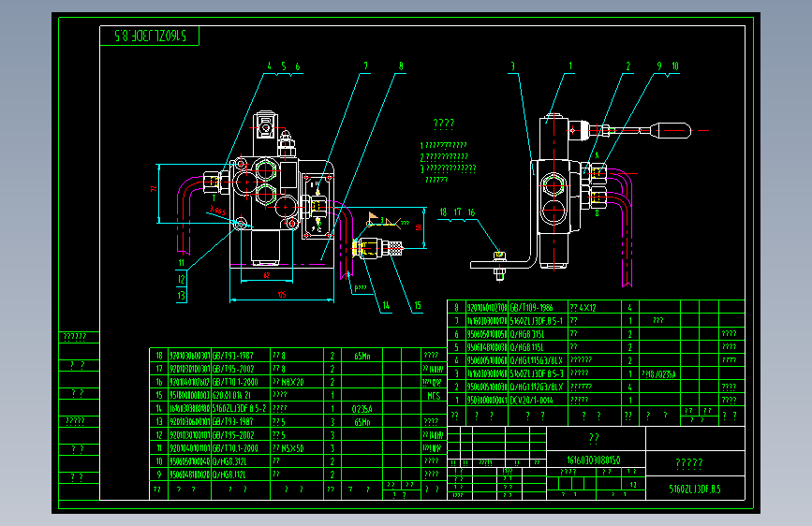Click GB/T95-2002 in parts list row 12
The image size is (812, 526).
pos(233,435)
